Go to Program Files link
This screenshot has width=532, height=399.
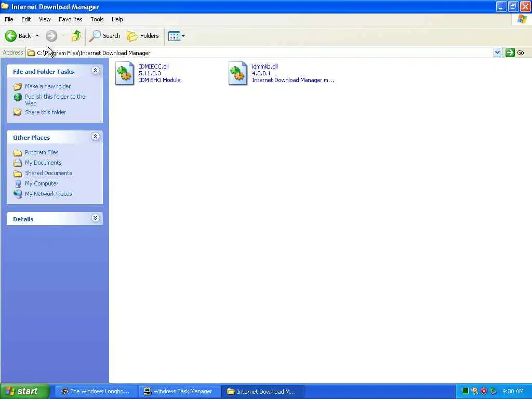[x=42, y=152]
